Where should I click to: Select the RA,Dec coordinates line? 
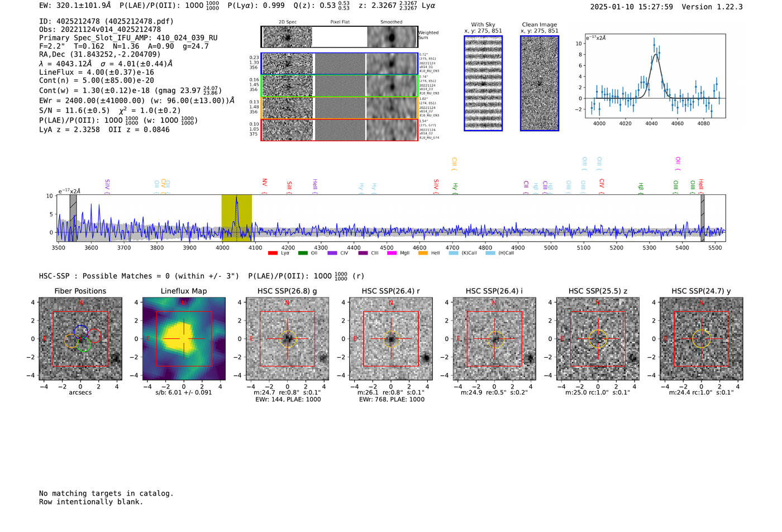100,54
